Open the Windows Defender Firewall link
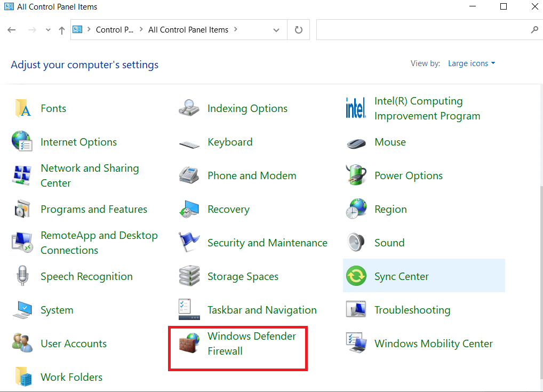The width and height of the screenshot is (543, 392). coord(252,343)
